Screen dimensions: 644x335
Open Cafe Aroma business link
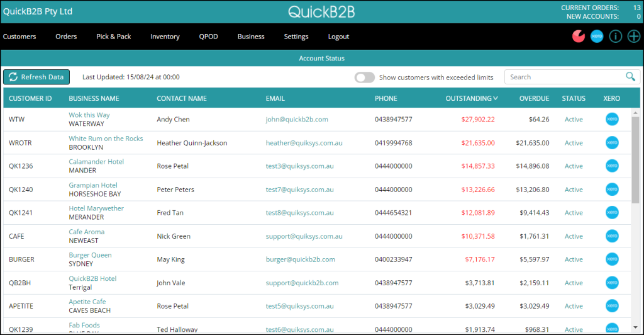point(87,232)
